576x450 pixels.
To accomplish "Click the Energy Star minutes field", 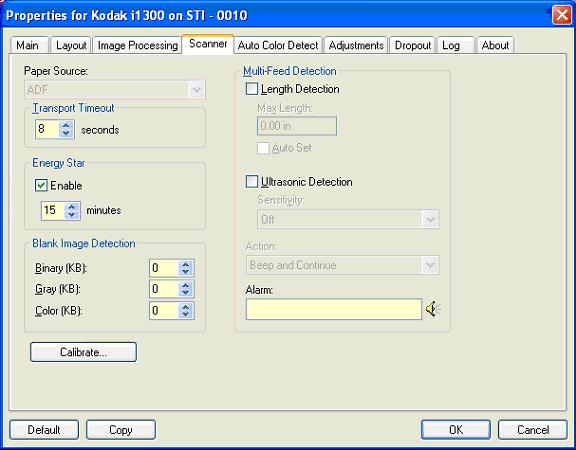I will [53, 211].
